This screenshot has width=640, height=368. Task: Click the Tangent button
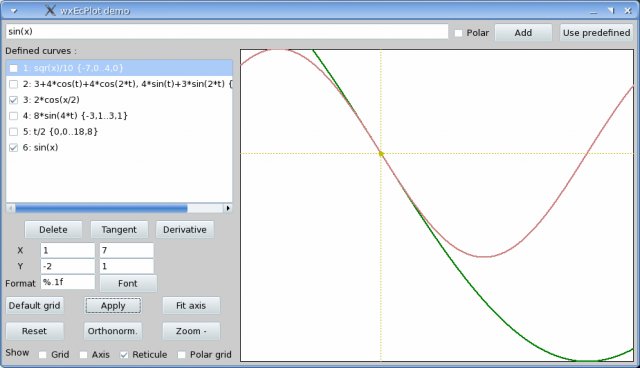(119, 230)
